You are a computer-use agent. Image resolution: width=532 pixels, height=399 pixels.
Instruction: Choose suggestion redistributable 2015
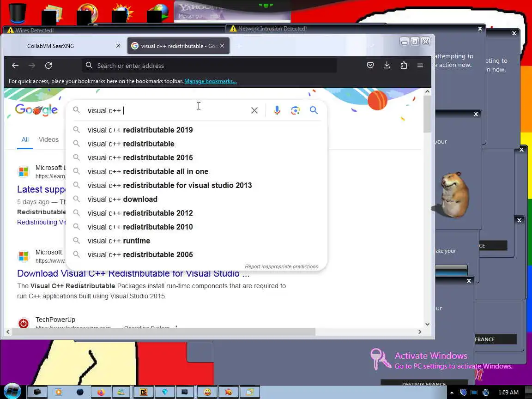pyautogui.click(x=197, y=158)
